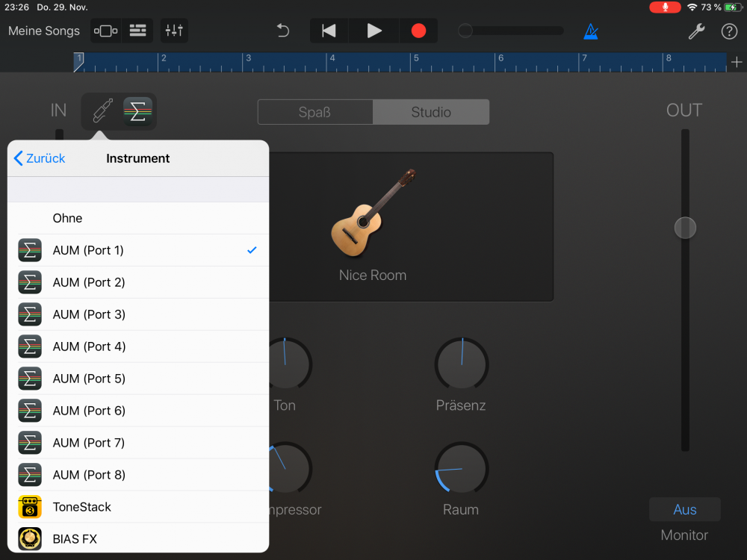Screen dimensions: 747x560
Task: Toggle the Monitor Aus button
Action: (684, 510)
